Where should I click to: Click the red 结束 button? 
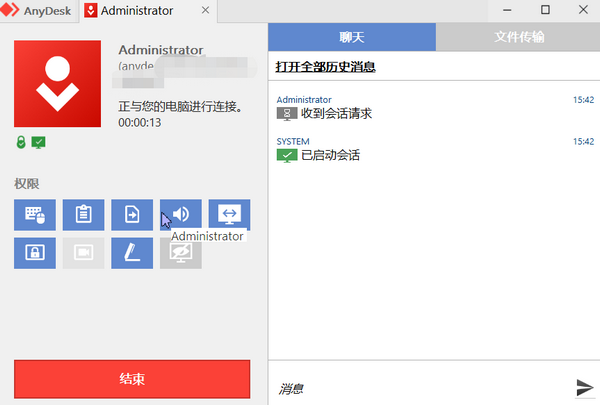132,379
